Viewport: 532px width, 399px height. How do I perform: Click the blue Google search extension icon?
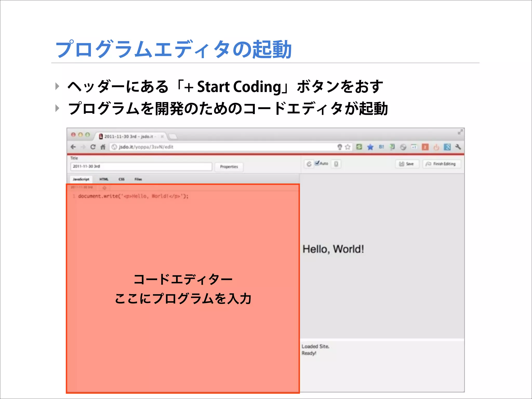pos(447,147)
